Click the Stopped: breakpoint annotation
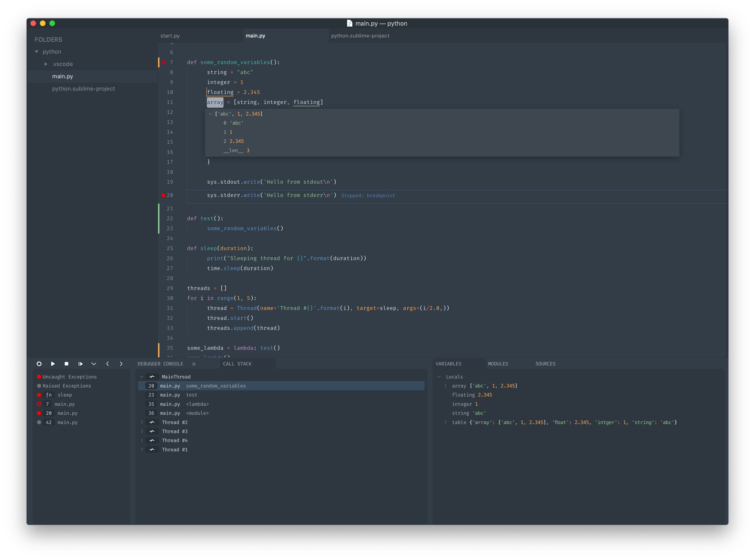Image resolution: width=755 pixels, height=560 pixels. tap(368, 196)
